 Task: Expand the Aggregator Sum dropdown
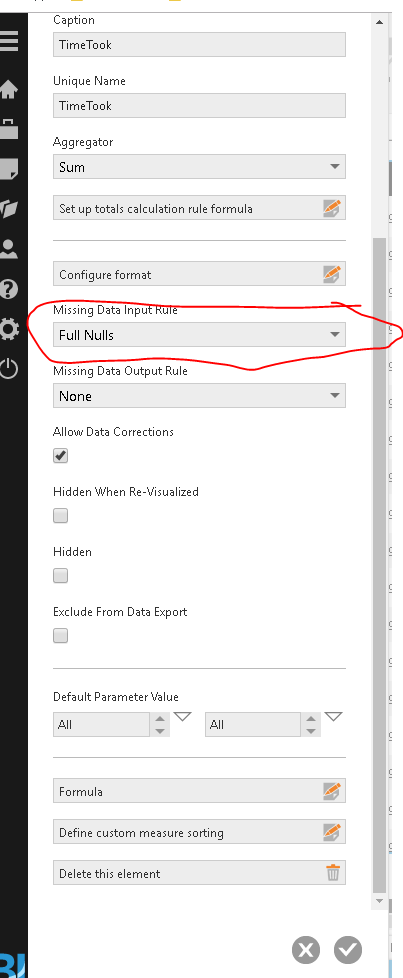tap(199, 167)
